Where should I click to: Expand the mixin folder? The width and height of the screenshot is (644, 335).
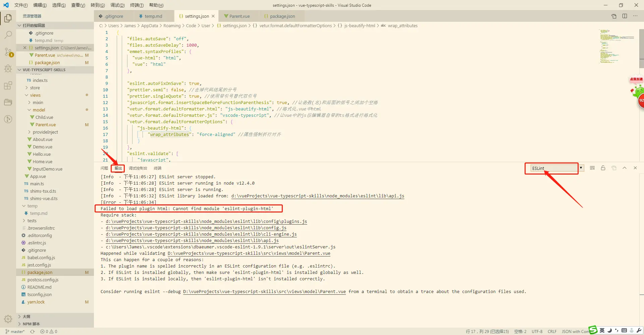pyautogui.click(x=38, y=103)
